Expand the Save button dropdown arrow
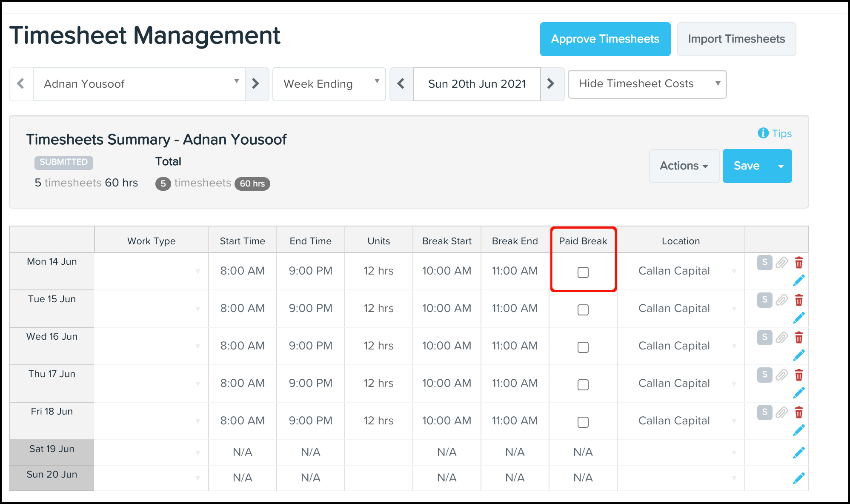This screenshot has width=850, height=504. [781, 166]
